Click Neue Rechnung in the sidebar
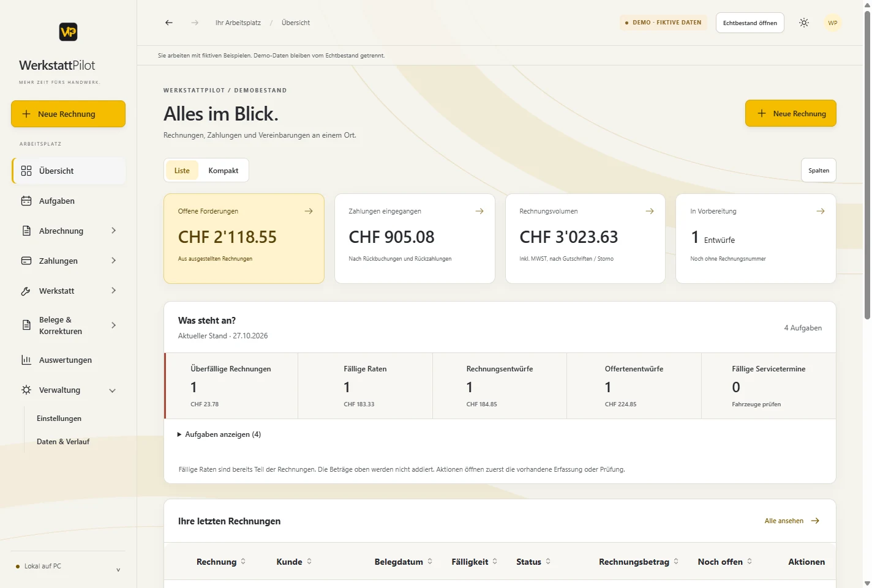Screen dimensions: 872x588 click(x=68, y=114)
